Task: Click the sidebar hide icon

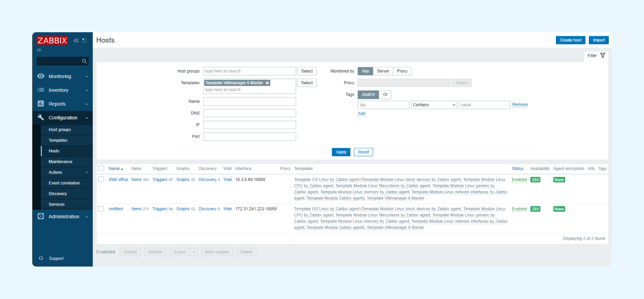Action: coord(85,40)
